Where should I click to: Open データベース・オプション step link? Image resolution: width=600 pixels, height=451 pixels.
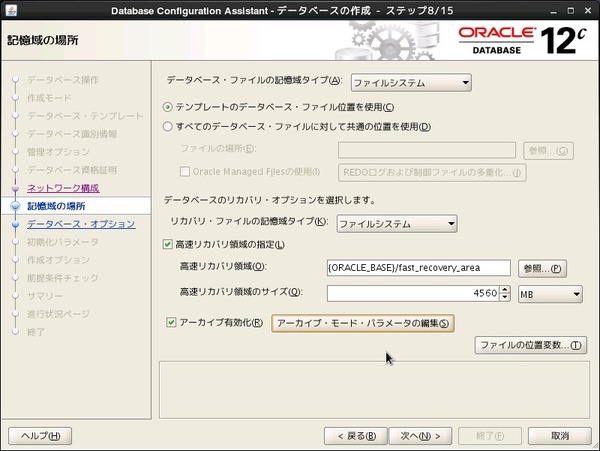(x=81, y=224)
